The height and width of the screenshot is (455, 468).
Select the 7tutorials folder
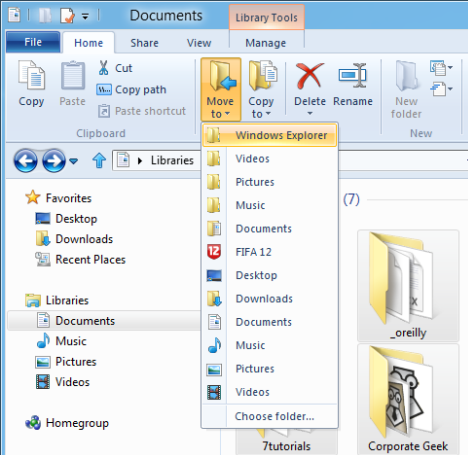pyautogui.click(x=286, y=442)
